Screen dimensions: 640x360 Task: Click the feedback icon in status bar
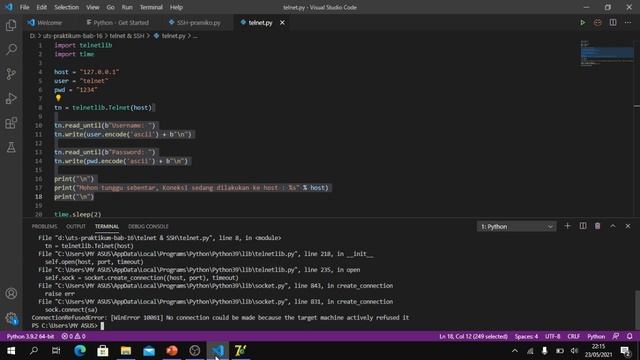(x=616, y=336)
